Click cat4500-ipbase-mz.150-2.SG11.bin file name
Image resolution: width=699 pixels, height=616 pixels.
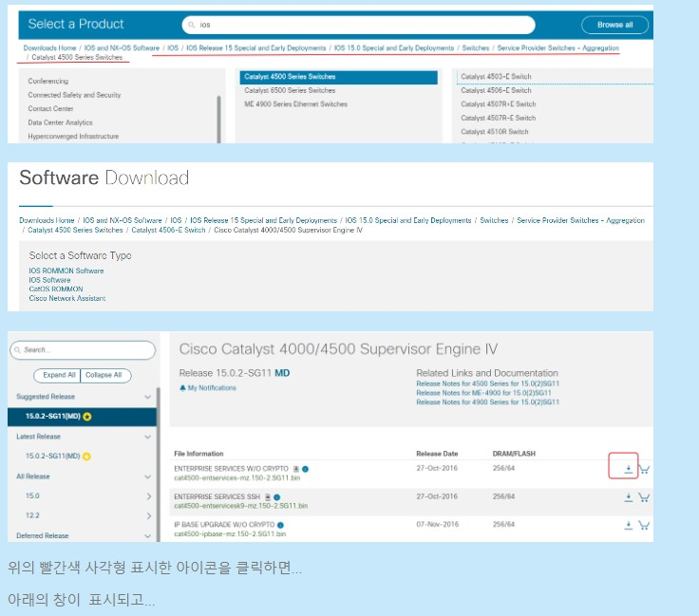(230, 534)
